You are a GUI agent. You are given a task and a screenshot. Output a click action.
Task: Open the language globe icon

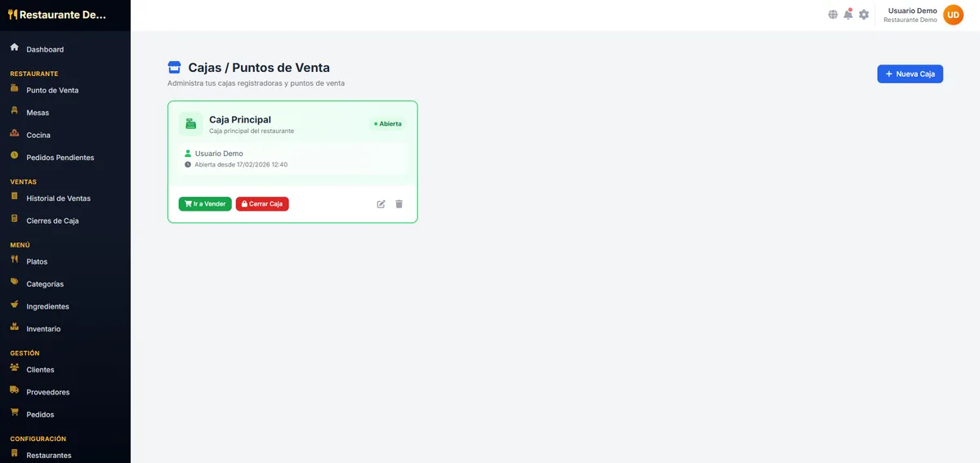[833, 15]
